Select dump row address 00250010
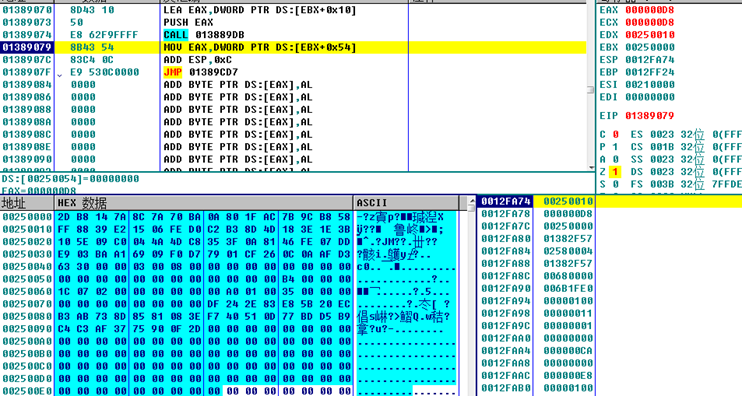742x396 pixels. tap(27, 229)
